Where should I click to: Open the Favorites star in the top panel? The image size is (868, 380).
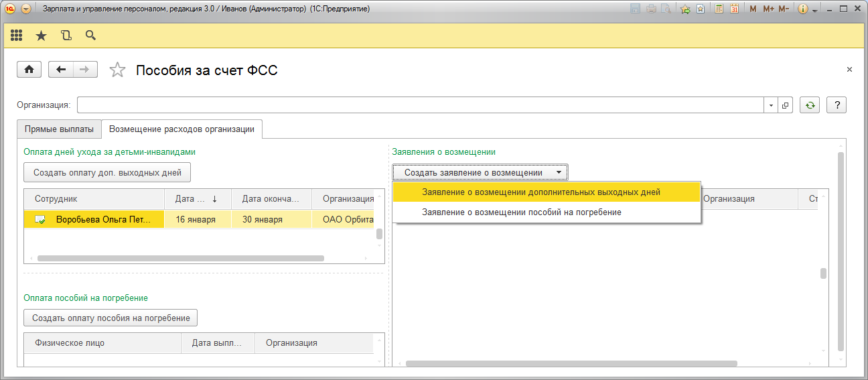pos(41,36)
